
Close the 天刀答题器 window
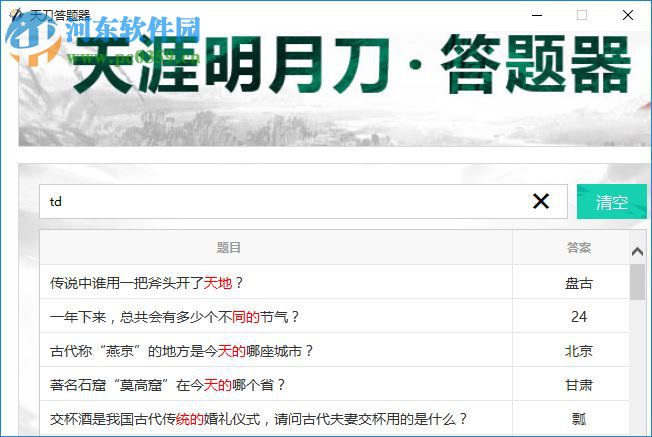tap(628, 15)
